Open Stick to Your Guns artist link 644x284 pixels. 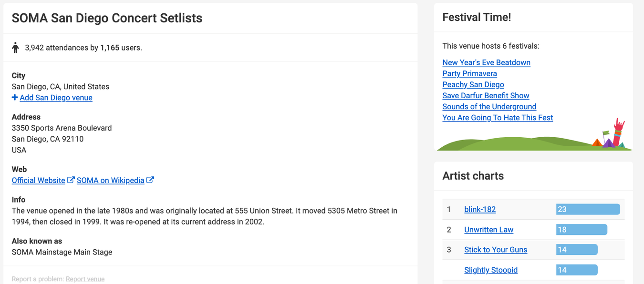[x=496, y=250]
